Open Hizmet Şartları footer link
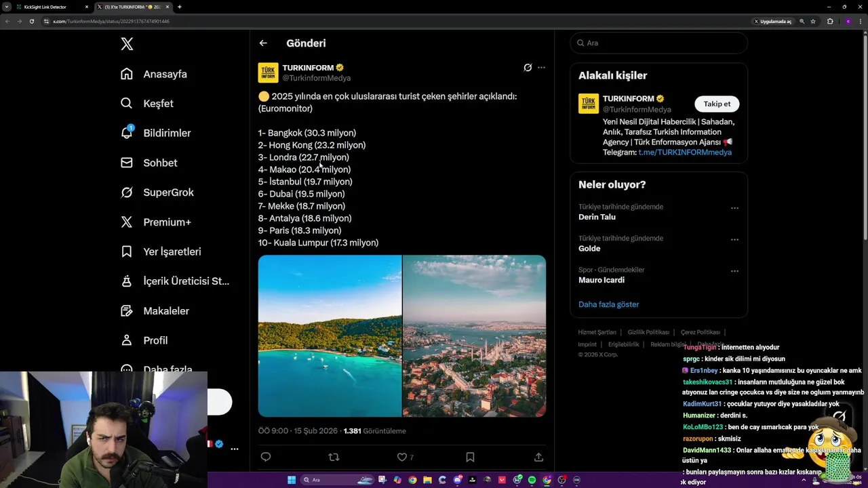Image resolution: width=868 pixels, height=488 pixels. click(597, 332)
